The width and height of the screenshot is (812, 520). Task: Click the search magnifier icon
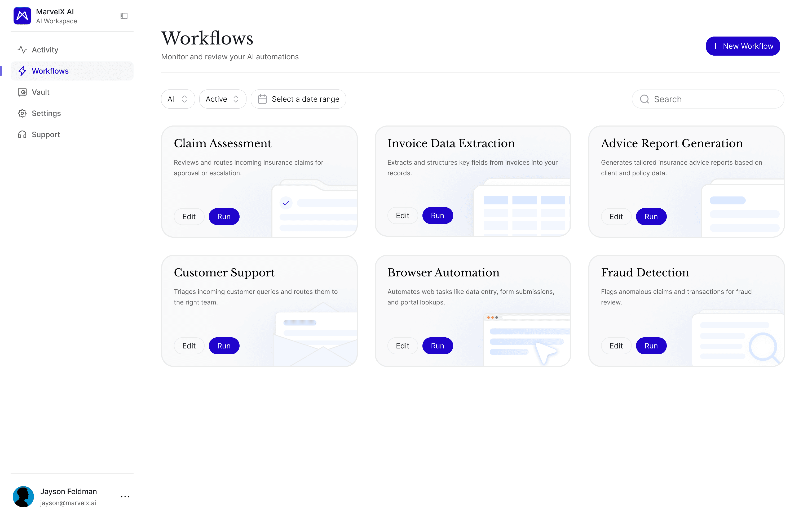(x=645, y=99)
